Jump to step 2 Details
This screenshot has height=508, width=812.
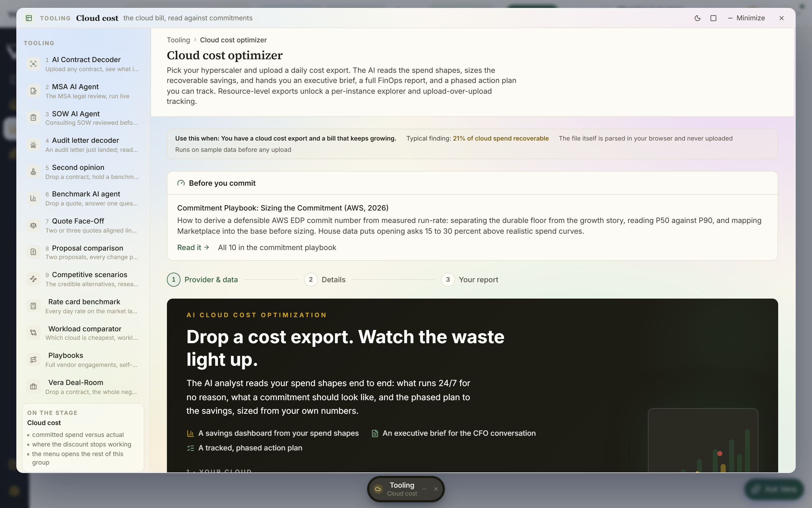click(325, 279)
